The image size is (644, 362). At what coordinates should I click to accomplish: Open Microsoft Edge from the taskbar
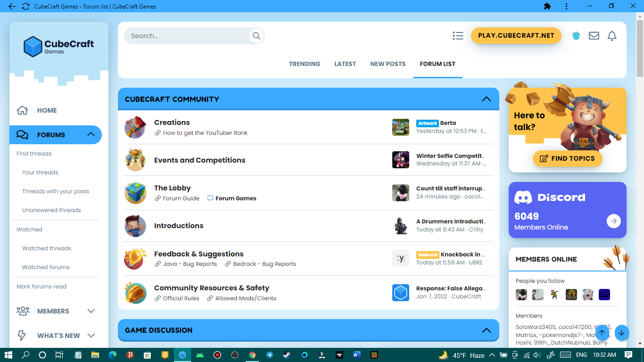(113, 355)
